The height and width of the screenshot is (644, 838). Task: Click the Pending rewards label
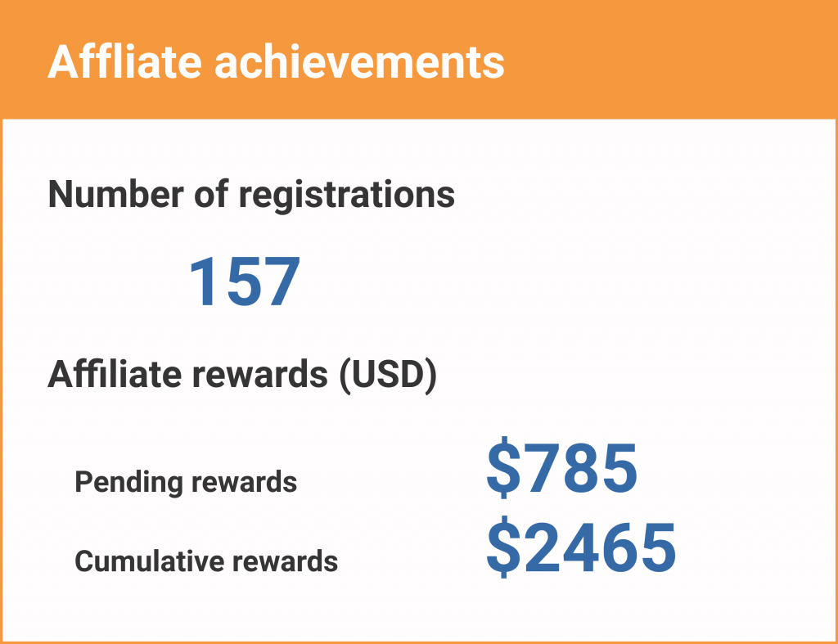click(x=186, y=482)
